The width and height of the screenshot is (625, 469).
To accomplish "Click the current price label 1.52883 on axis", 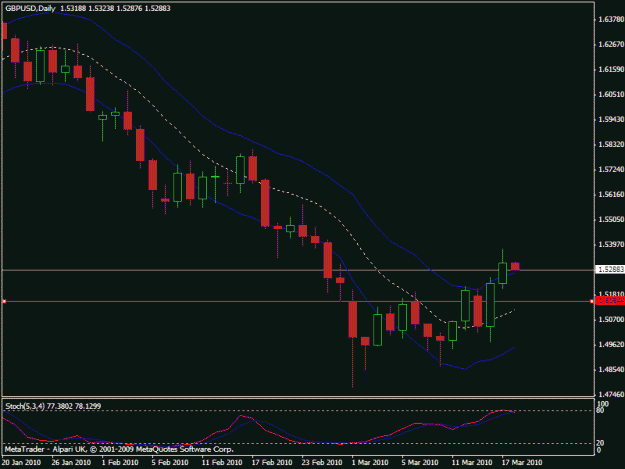I will (610, 270).
